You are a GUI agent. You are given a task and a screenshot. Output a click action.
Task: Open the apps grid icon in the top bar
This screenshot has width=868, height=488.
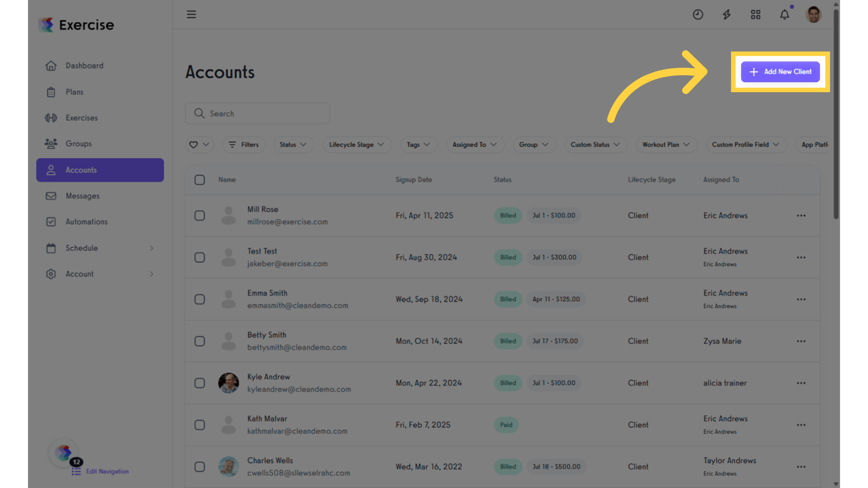pos(756,14)
